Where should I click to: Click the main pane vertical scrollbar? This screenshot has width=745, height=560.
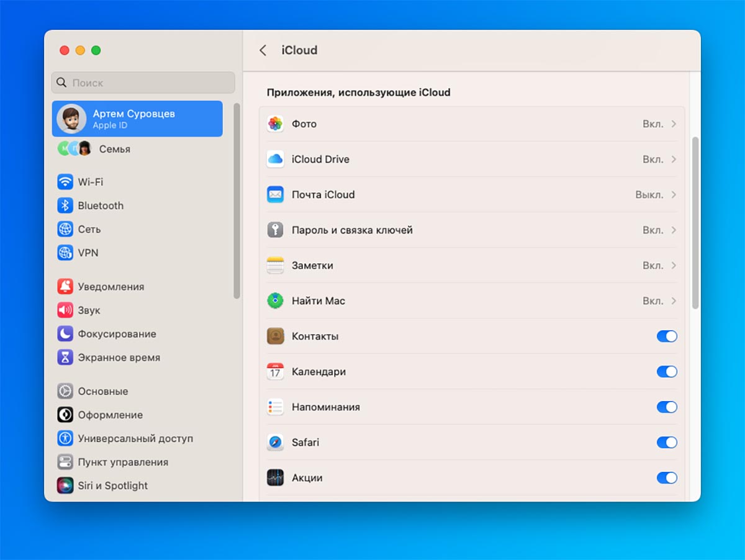[695, 222]
